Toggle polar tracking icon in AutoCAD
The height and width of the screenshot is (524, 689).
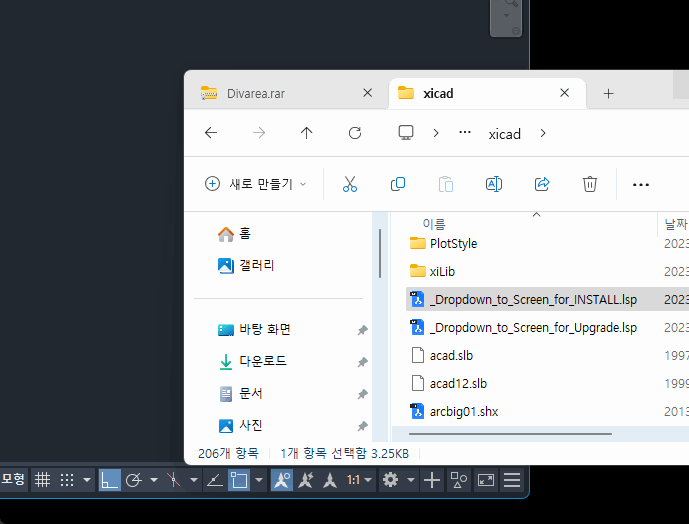pos(133,480)
